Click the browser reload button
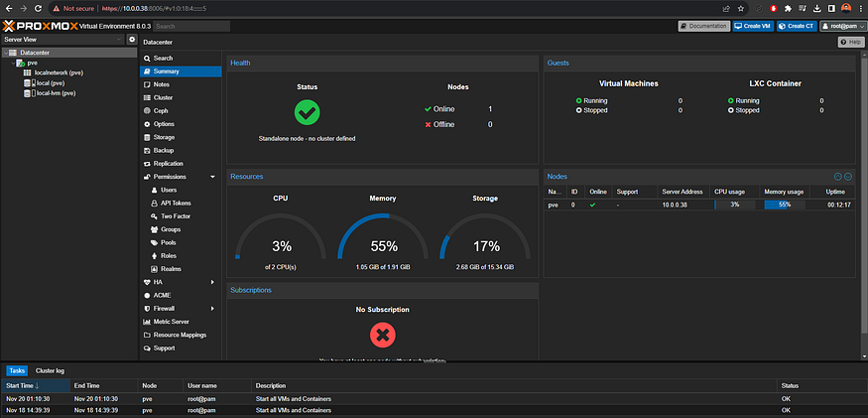 click(x=38, y=8)
